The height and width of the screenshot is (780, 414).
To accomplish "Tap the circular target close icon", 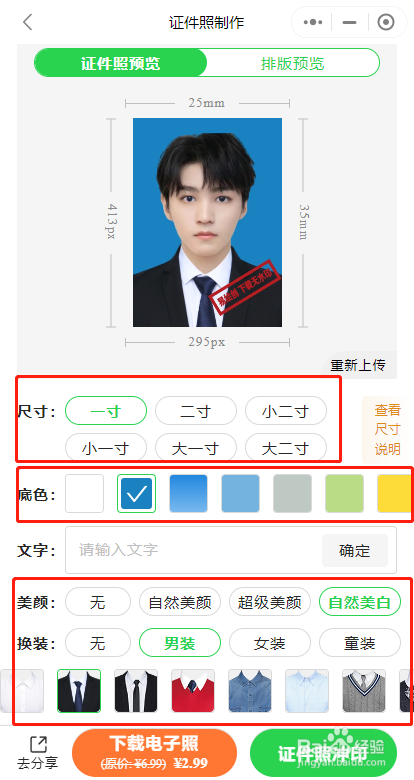I will tap(386, 22).
